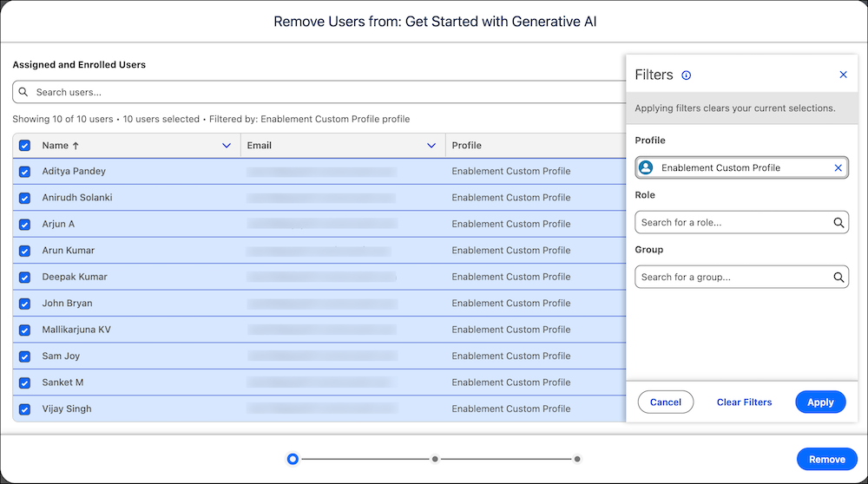
Task: Click the Search for a role field
Action: (741, 222)
